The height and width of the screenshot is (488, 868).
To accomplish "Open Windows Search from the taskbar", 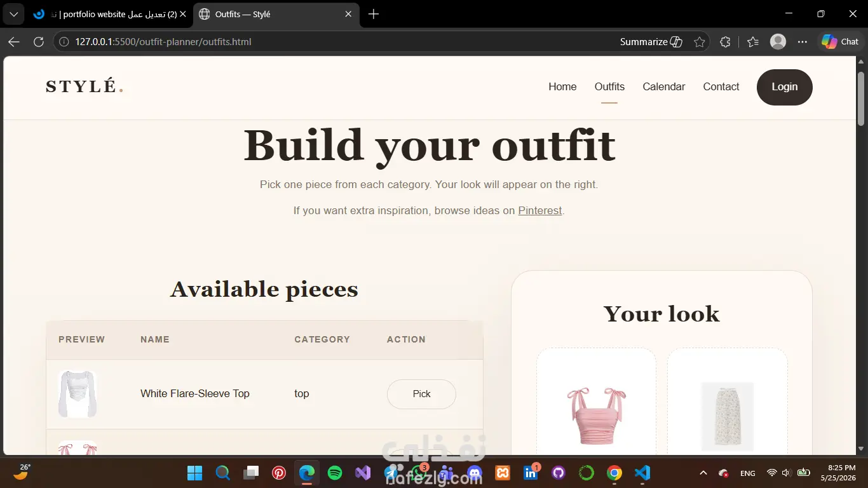I will 222,473.
